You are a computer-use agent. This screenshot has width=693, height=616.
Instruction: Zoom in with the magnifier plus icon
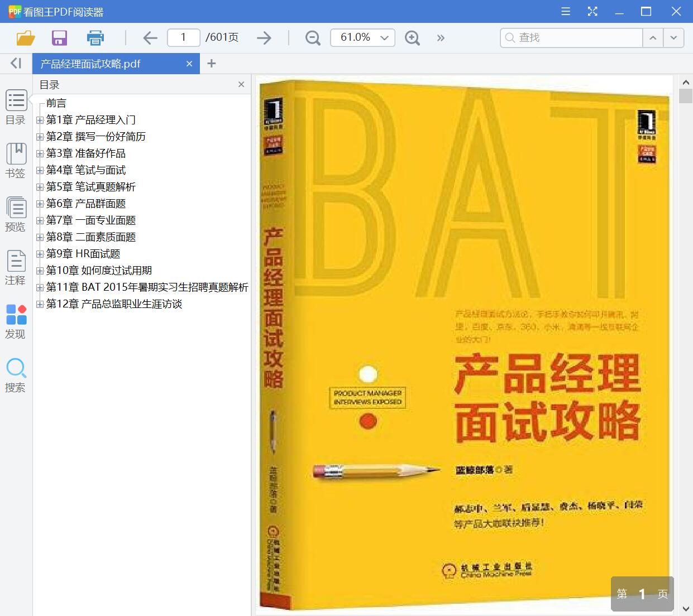pyautogui.click(x=412, y=37)
